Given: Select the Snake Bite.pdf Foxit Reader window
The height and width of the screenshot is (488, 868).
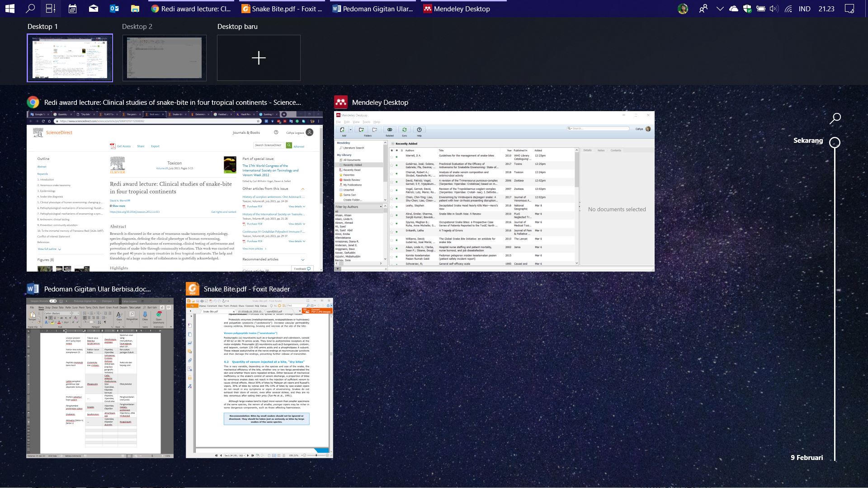Looking at the screenshot, I should coord(259,378).
